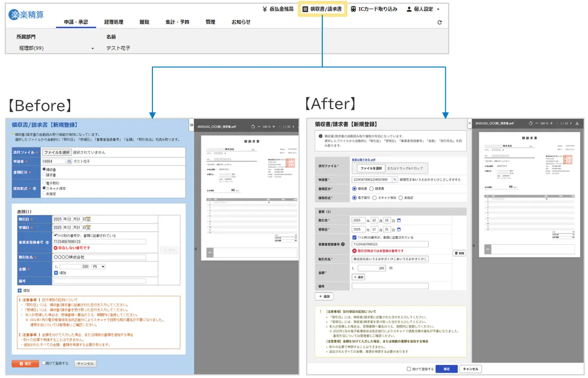Toggle the 続けて登録する checkbox in After form
The image size is (588, 378).
coord(409,369)
